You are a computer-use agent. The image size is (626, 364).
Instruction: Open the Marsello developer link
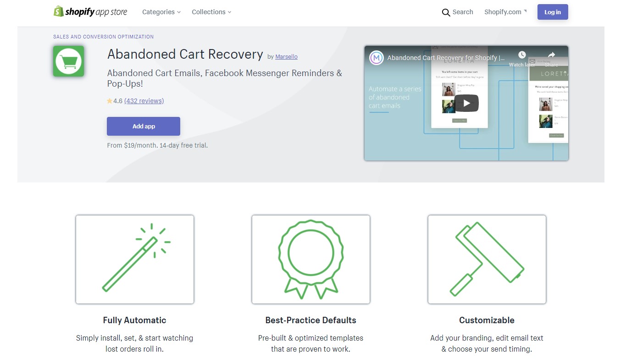(x=287, y=57)
